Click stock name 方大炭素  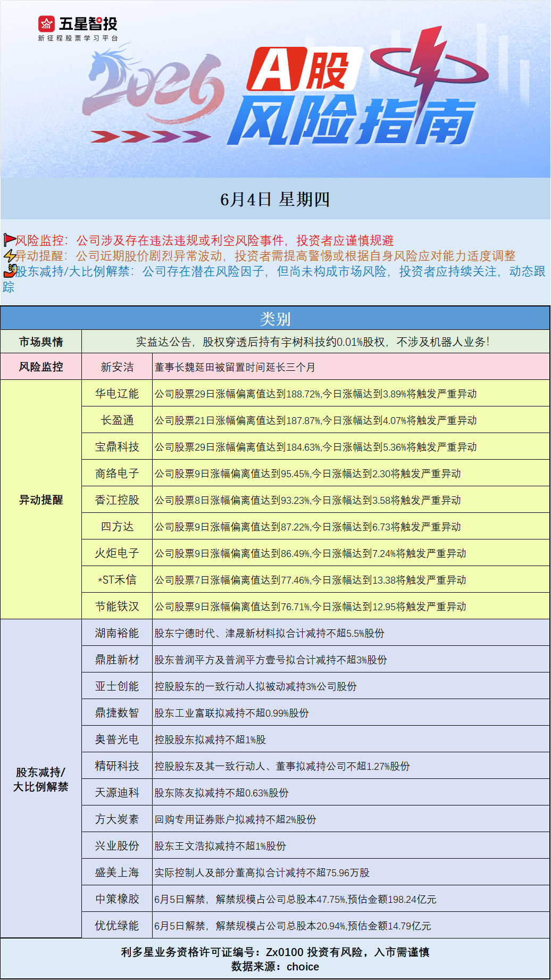point(117,819)
